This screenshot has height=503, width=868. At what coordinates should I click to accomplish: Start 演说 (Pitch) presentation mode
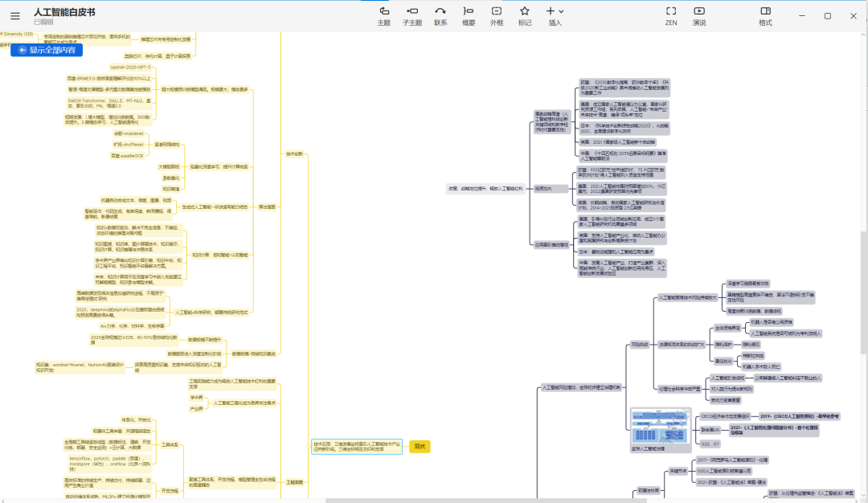[699, 15]
